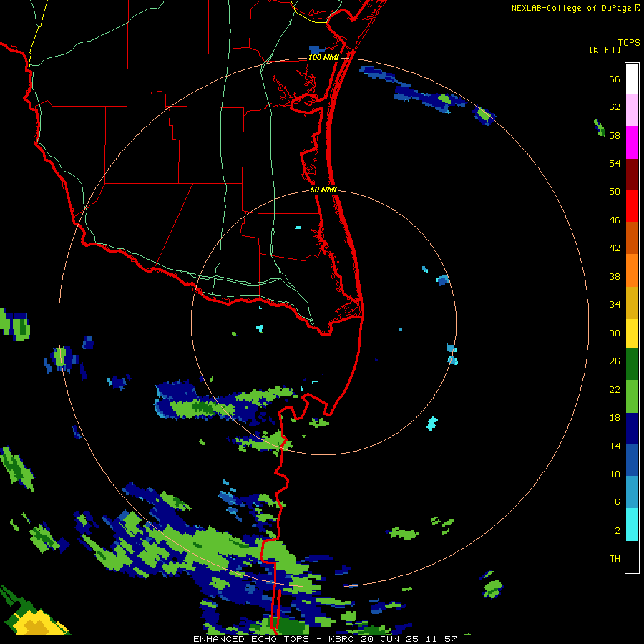Click the 54 legend value label
This screenshot has width=644, height=644.
pos(615,163)
